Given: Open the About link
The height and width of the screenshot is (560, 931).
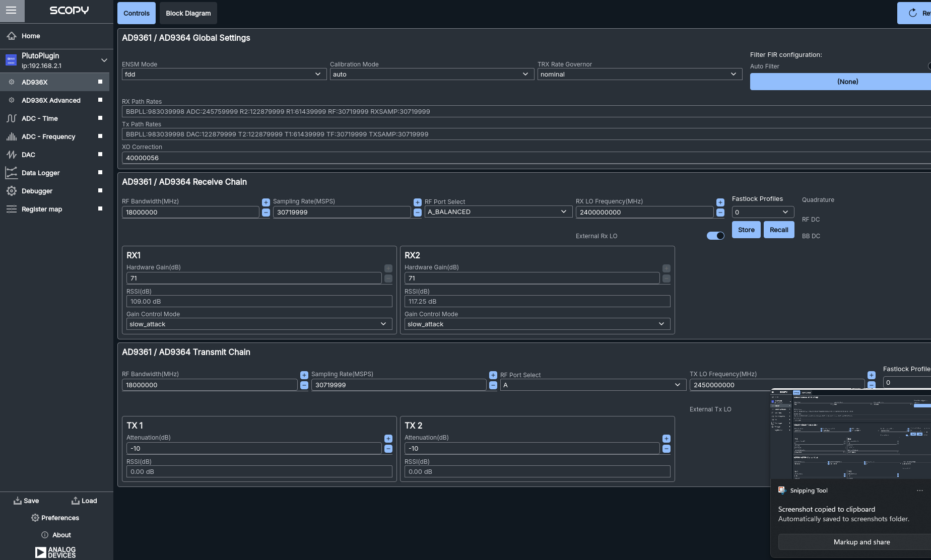Looking at the screenshot, I should (x=56, y=535).
